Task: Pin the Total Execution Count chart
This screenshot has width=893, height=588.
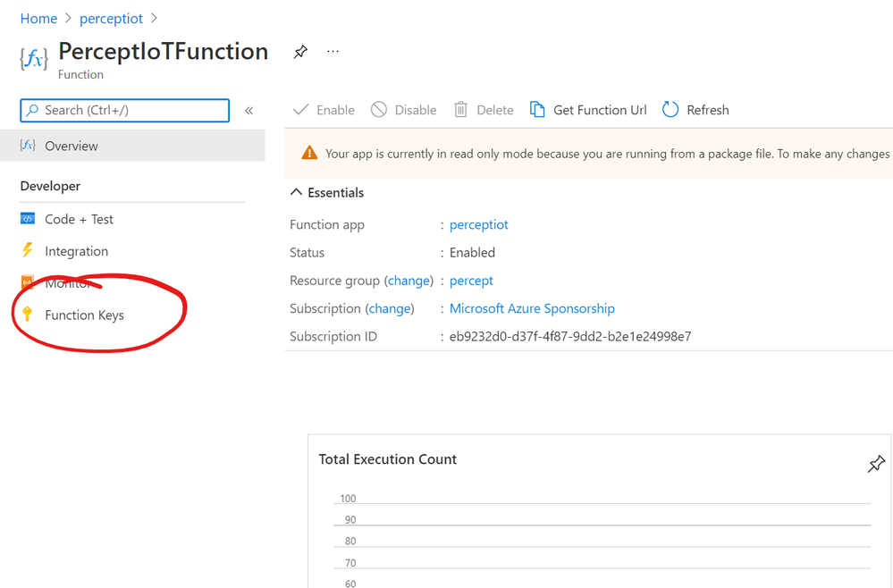Action: pyautogui.click(x=876, y=464)
